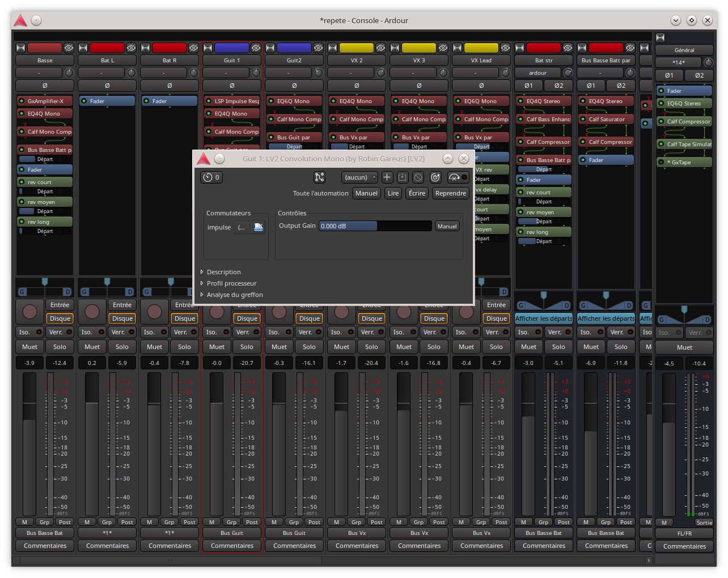The width and height of the screenshot is (728, 578).
Task: Click the Guit 1 phase invert button
Action: click(232, 86)
